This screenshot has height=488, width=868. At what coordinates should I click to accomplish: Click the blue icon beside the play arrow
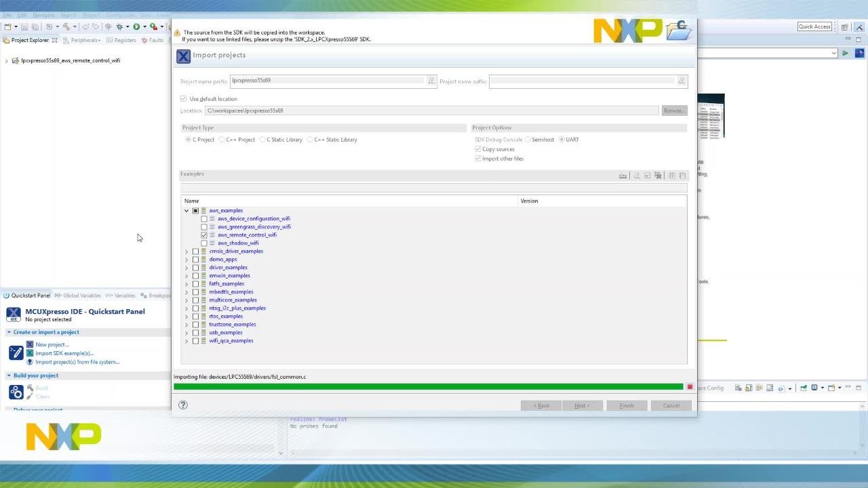[859, 53]
